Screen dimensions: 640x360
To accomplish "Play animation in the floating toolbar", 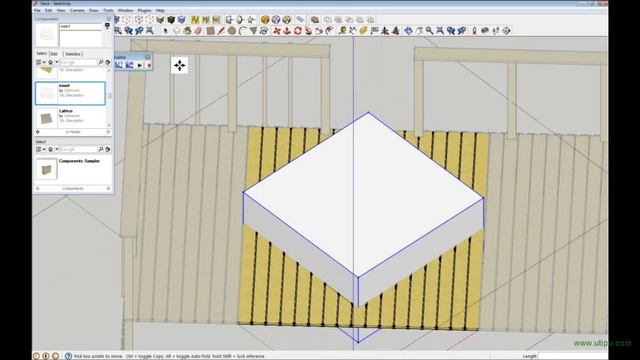I will point(140,65).
